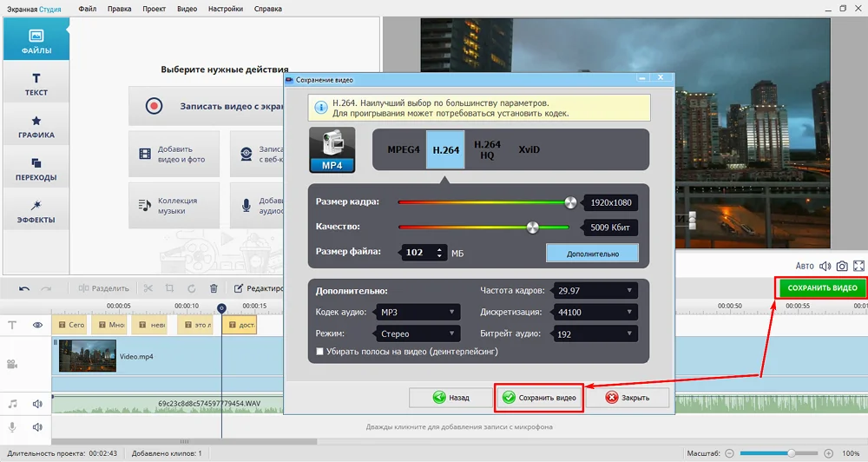Open the Битрейт аудио 192 dropdown
This screenshot has height=462, width=868.
point(595,334)
